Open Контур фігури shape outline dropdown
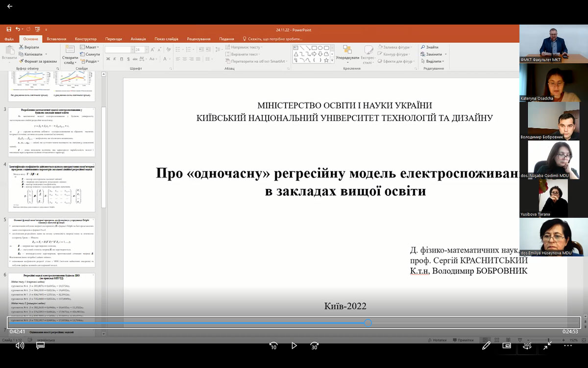Viewport: 588px width, 368px height. point(394,54)
